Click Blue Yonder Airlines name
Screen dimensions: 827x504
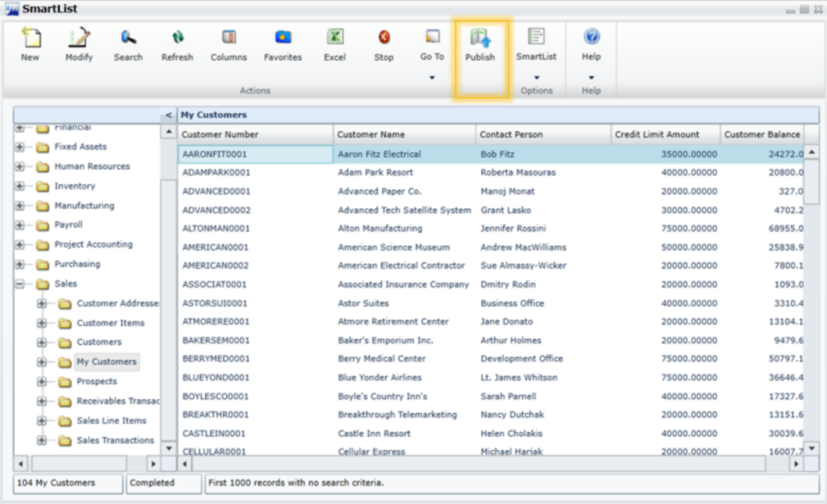[x=380, y=377]
